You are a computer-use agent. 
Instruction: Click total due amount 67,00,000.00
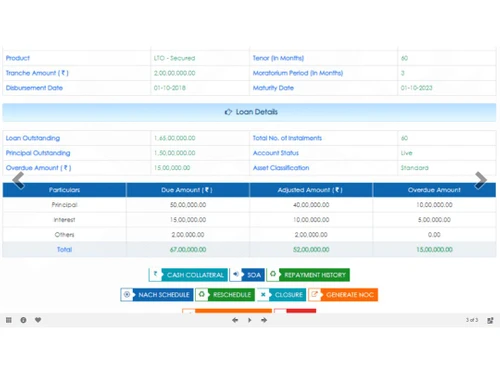188,249
